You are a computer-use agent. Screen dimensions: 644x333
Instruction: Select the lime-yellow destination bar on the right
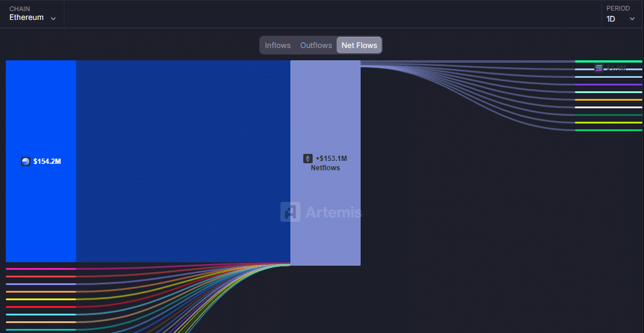(x=608, y=122)
